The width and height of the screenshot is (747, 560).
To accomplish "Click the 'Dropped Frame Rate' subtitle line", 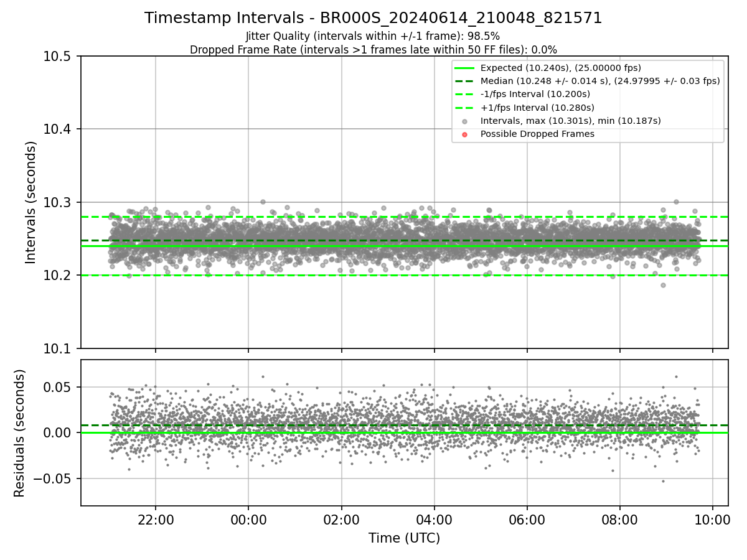I will click(374, 49).
